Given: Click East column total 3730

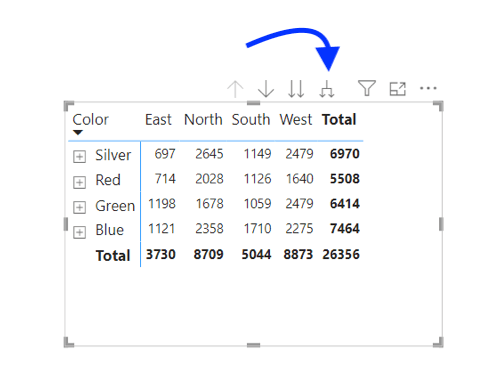Looking at the screenshot, I should 161,254.
